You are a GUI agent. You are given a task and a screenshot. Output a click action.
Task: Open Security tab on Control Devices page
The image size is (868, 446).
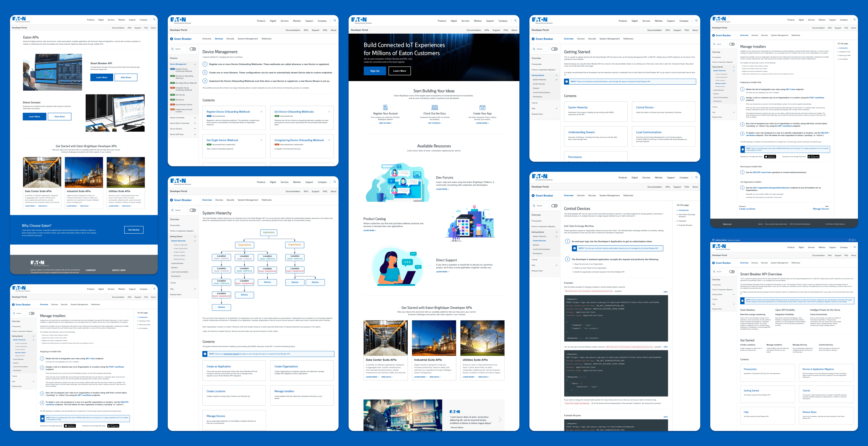coord(592,195)
